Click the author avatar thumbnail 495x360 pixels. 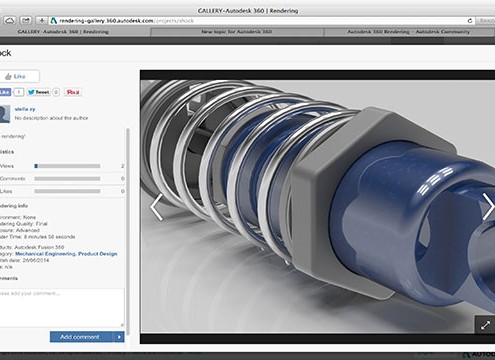(x=4, y=114)
